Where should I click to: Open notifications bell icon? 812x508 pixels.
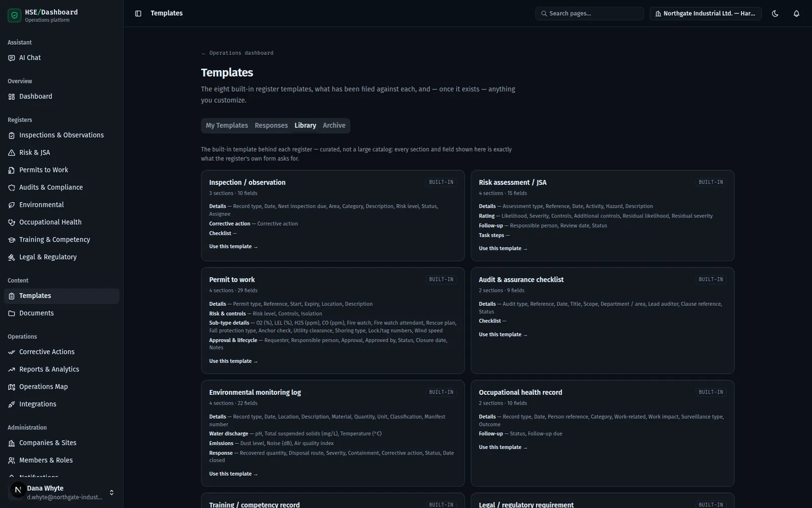(796, 14)
